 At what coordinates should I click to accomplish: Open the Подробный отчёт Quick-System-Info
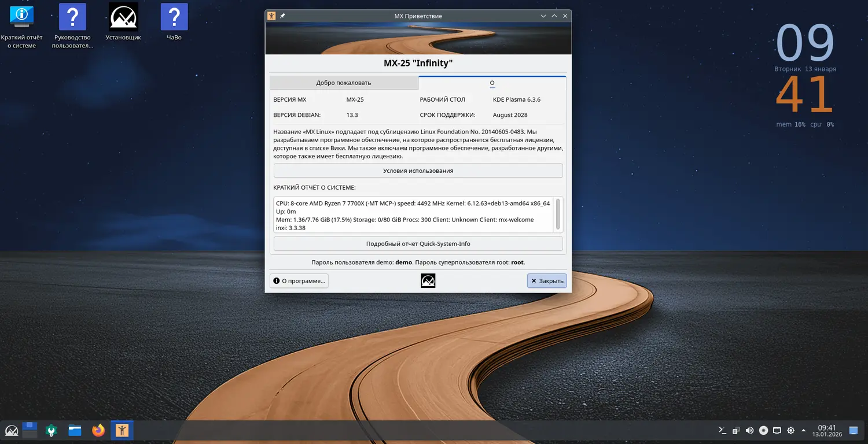418,243
